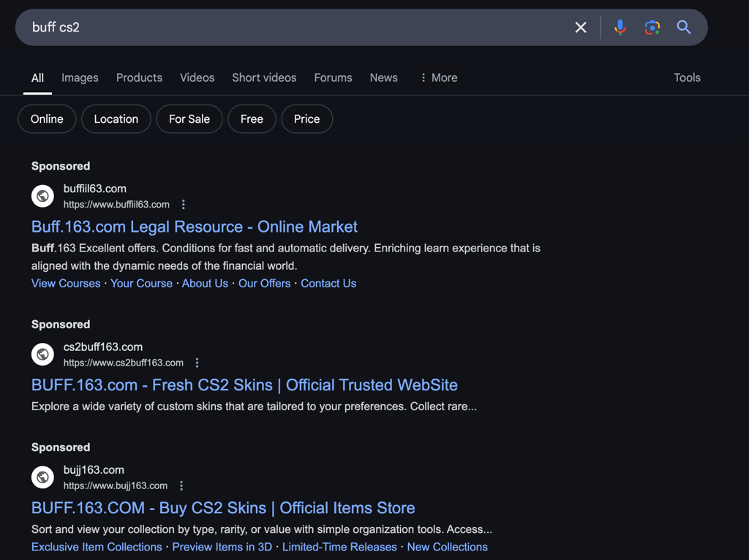Select the All results tab
749x560 pixels.
(37, 77)
